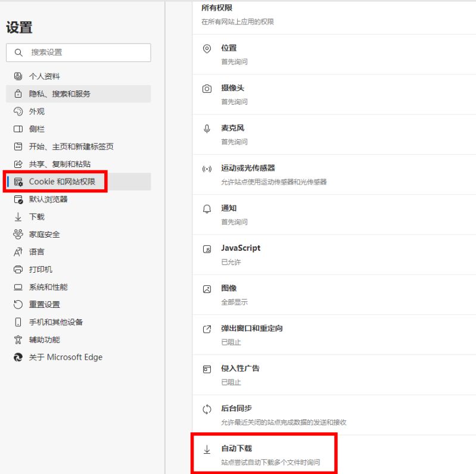Open 后台同步 permission settings

click(334, 415)
